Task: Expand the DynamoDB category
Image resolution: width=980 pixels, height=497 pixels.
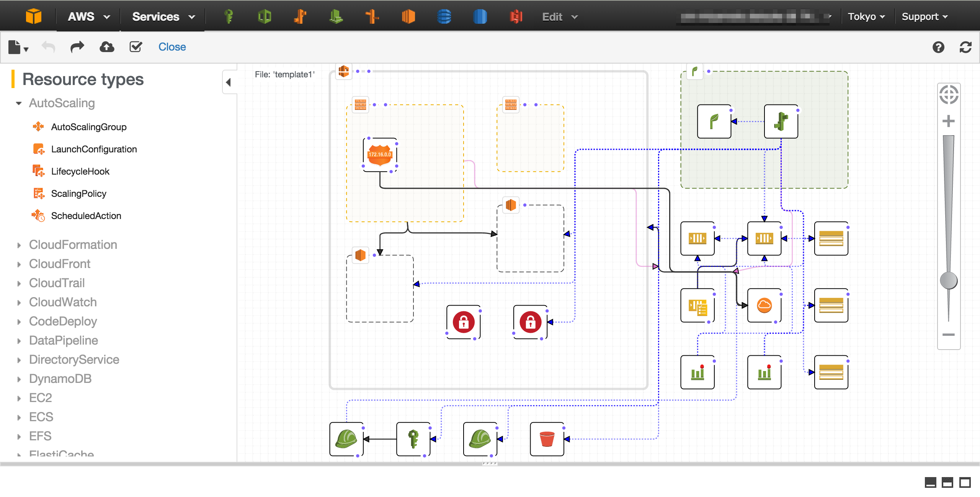Action: pyautogui.click(x=18, y=379)
